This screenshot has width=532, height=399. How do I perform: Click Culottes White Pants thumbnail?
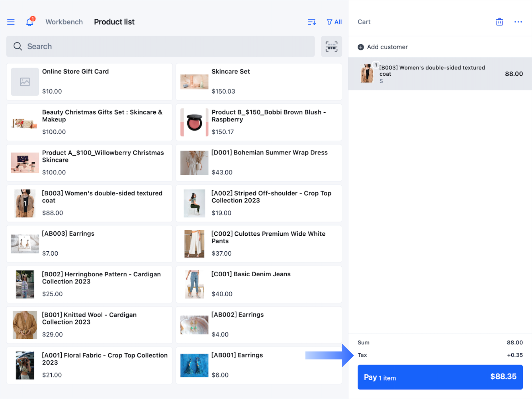coord(194,244)
